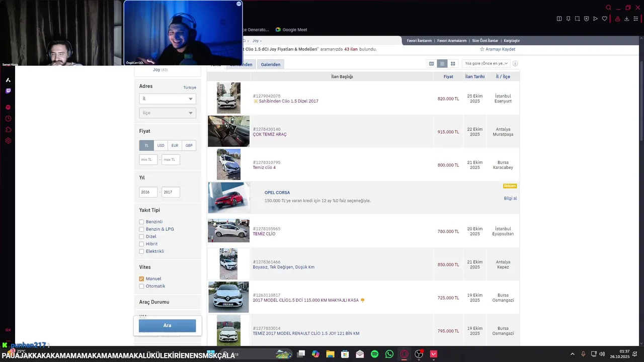Check the Elektrikli fuel type

[x=141, y=251]
